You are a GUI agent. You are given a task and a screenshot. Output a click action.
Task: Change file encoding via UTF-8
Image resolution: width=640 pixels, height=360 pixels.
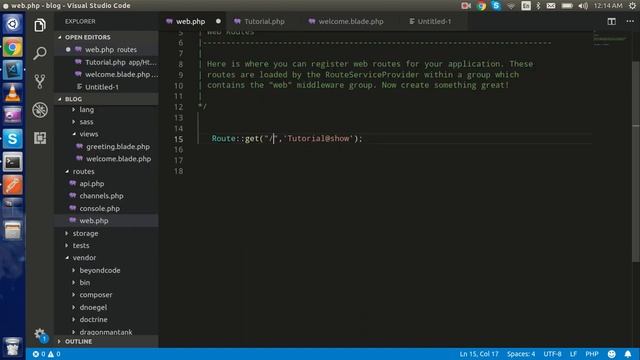[x=552, y=354]
